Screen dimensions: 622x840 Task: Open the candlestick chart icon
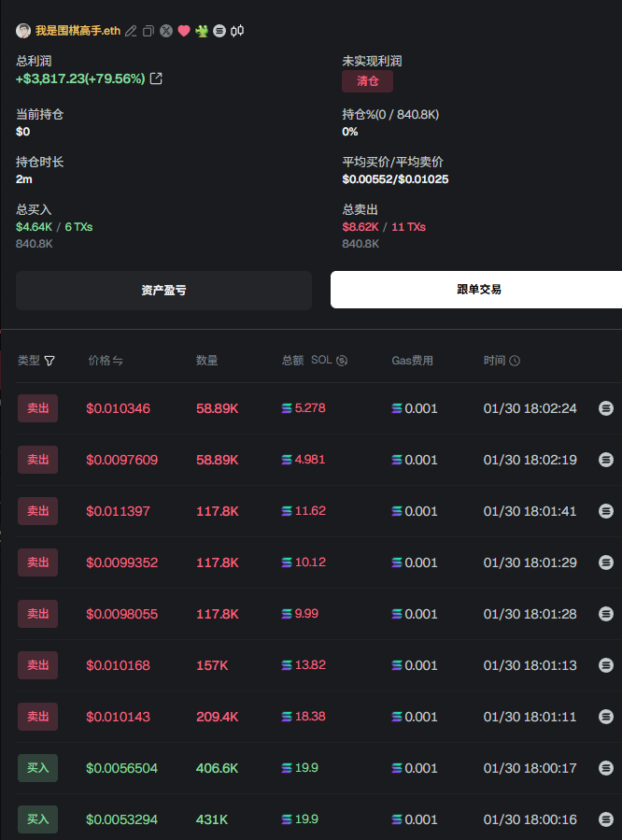click(237, 31)
